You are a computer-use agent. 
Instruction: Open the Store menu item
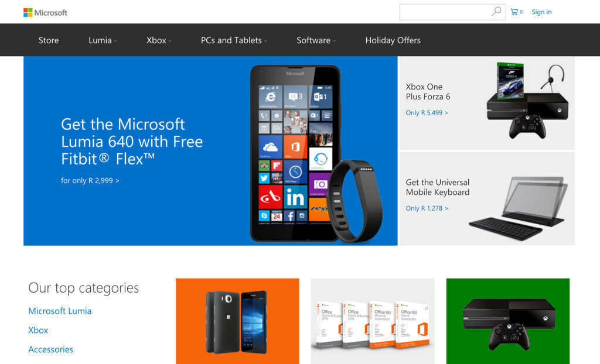tap(49, 40)
